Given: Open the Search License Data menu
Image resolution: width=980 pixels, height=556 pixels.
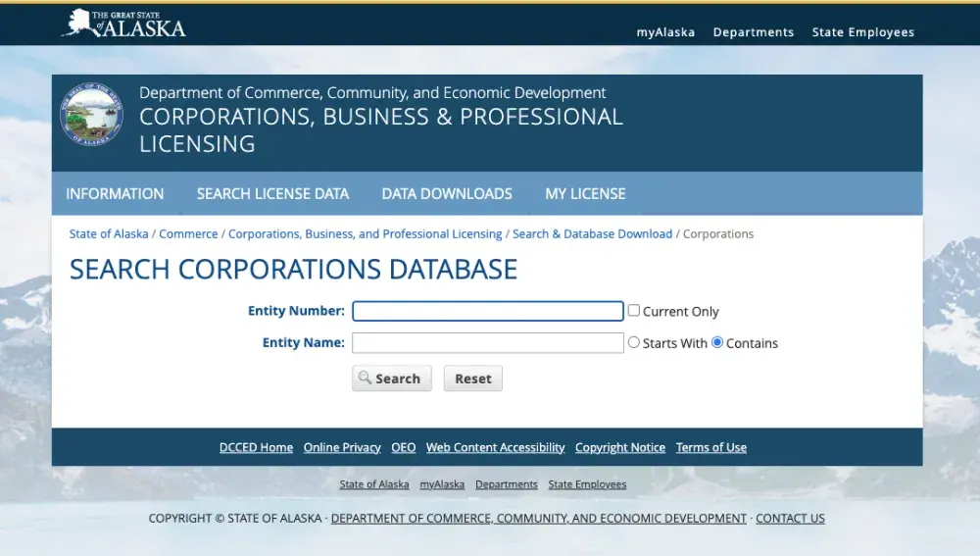Looking at the screenshot, I should (272, 194).
